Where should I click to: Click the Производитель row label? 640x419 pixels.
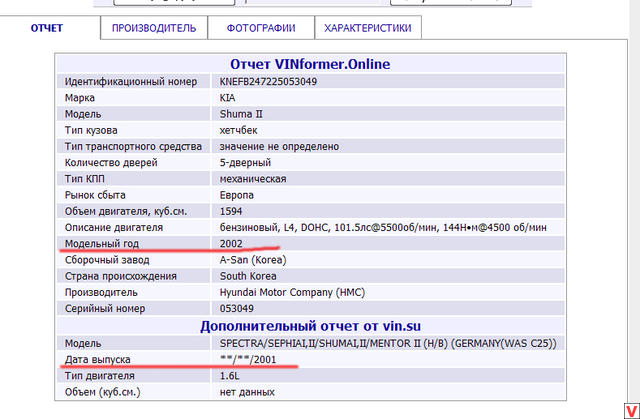[101, 293]
